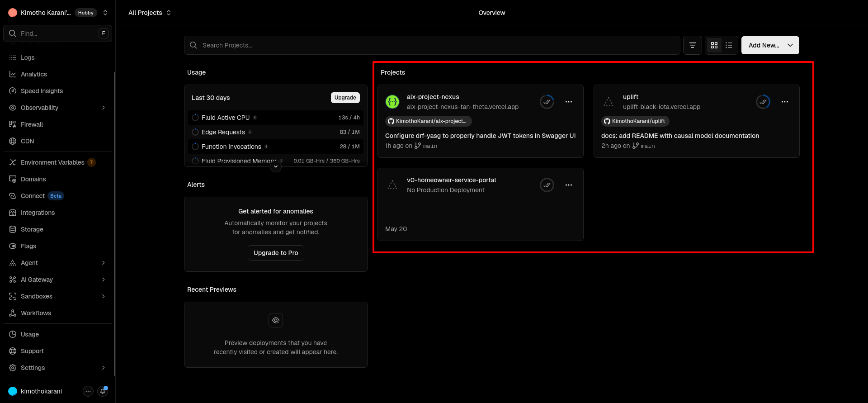Viewport: 868px width, 403px height.
Task: Click the AI Gateway icon
Action: pos(13,280)
